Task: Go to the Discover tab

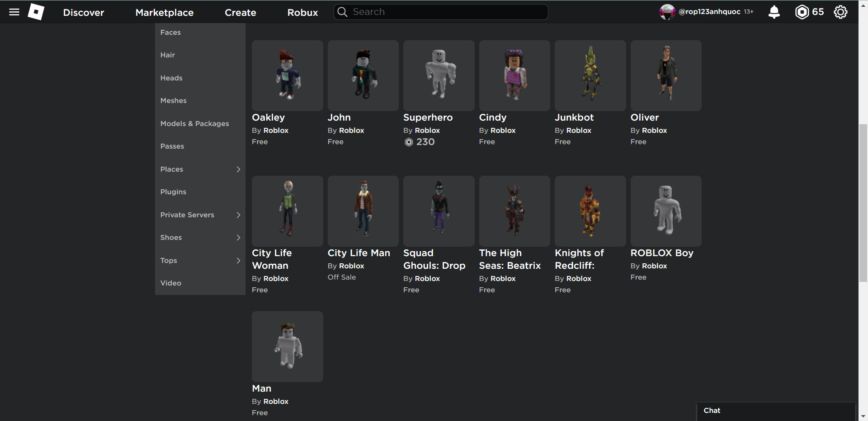Action: click(84, 13)
